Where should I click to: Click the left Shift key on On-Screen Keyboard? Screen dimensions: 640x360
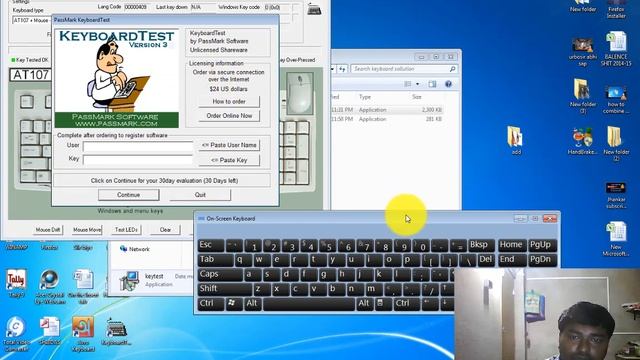(x=224, y=289)
